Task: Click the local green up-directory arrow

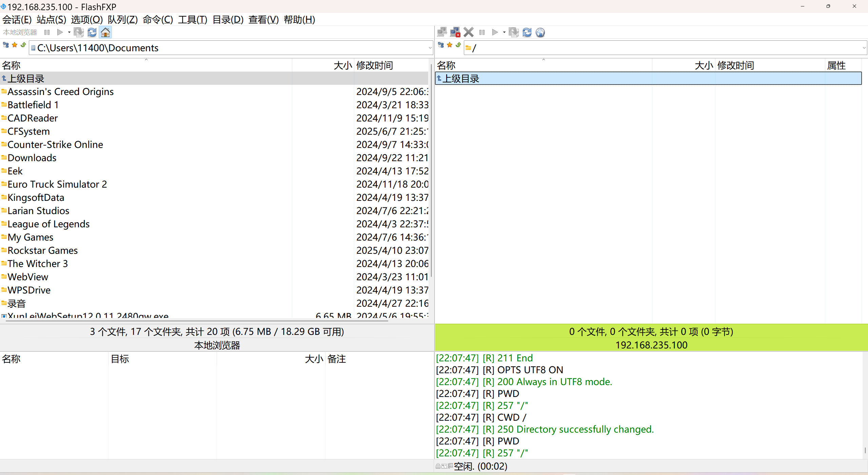Action: [x=23, y=45]
